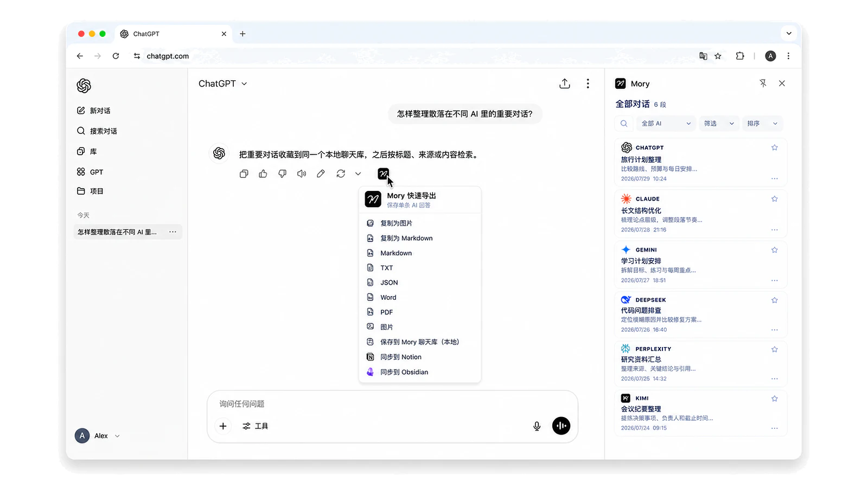
Task: Add attachment with plus button
Action: [x=223, y=426]
